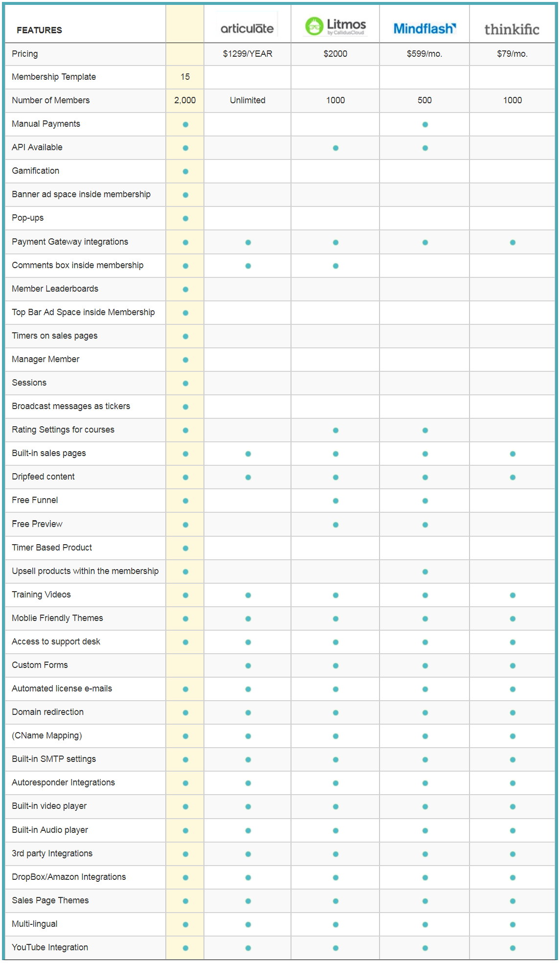
Task: Click the thinkific logo in the header
Action: [x=512, y=29]
